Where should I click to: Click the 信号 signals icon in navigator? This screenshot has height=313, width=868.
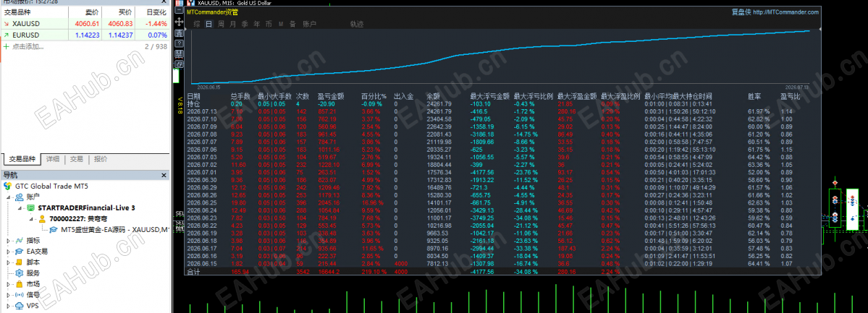[x=20, y=295]
